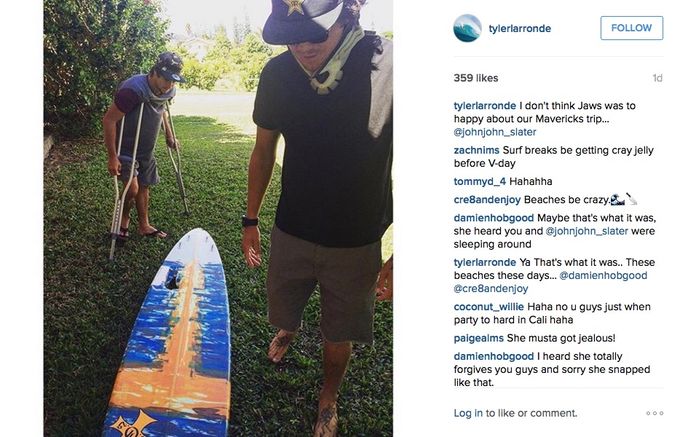This screenshot has width=680, height=437.
Task: Click the Log in link
Action: point(468,413)
